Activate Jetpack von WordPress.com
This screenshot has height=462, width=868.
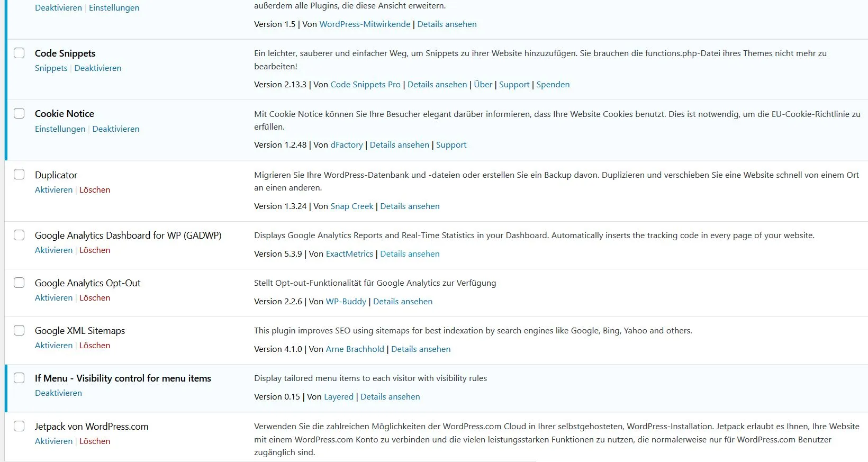pos(53,441)
